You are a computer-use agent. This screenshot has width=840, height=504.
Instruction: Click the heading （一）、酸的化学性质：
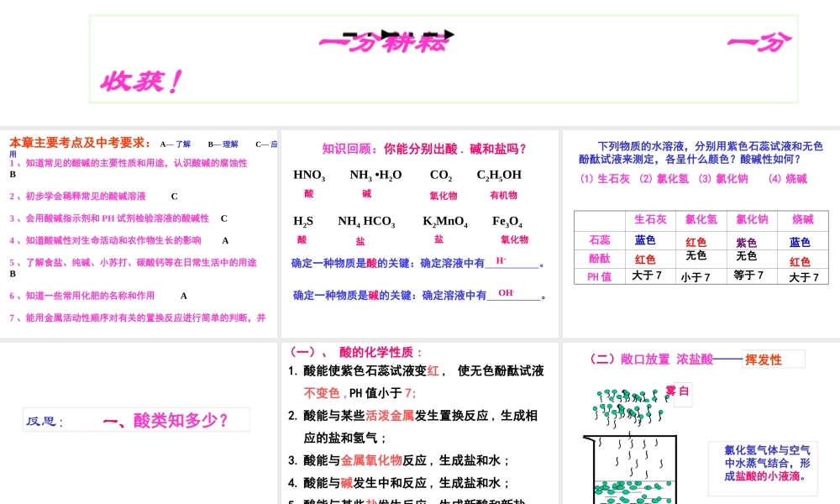pyautogui.click(x=356, y=352)
